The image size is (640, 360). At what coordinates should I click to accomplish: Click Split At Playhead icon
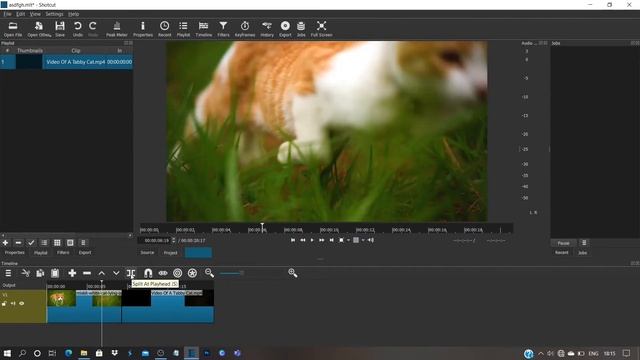point(131,273)
